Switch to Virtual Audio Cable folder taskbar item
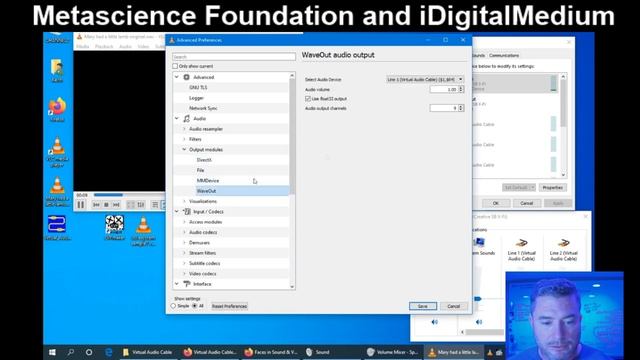 148,352
